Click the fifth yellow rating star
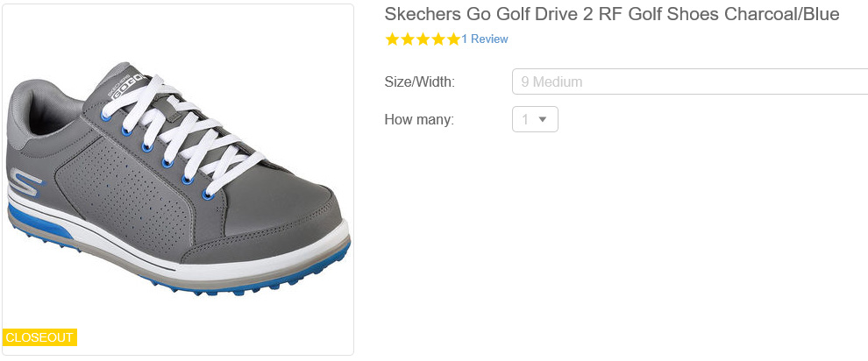 (x=452, y=39)
